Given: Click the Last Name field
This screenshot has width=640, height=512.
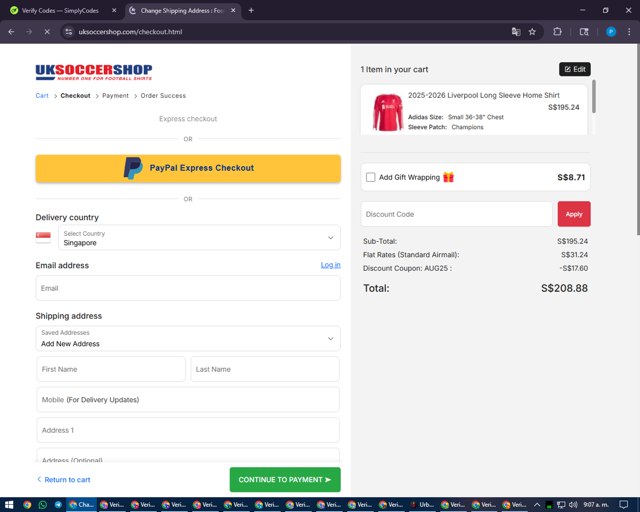Looking at the screenshot, I should pyautogui.click(x=265, y=369).
